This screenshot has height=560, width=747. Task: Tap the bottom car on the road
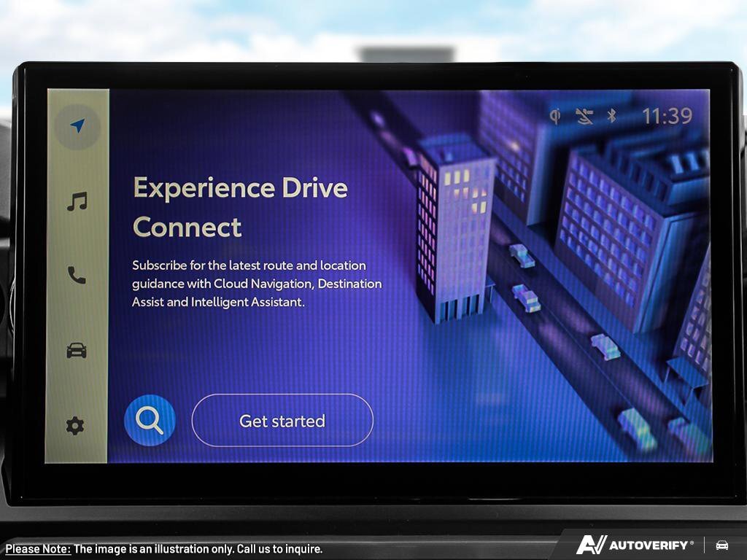(x=636, y=427)
